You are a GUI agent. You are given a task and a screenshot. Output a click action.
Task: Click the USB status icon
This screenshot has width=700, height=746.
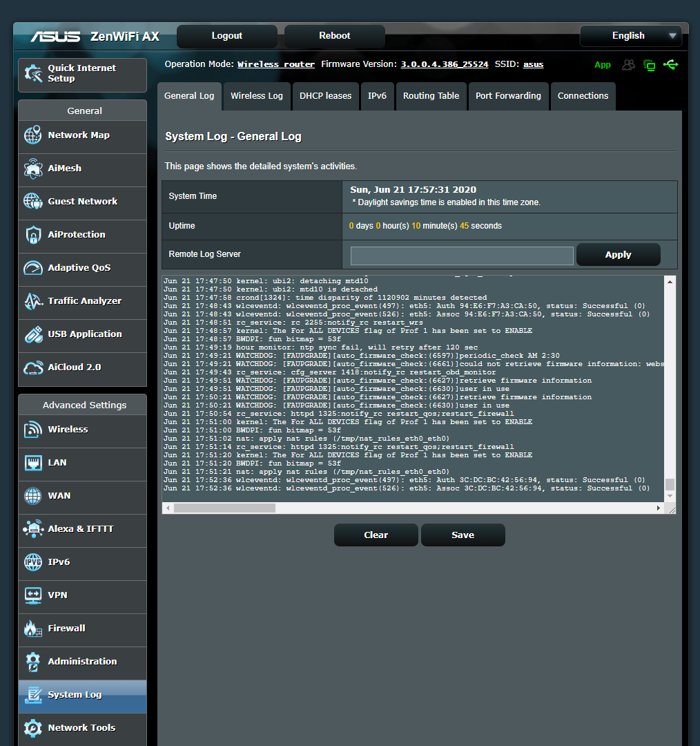pos(671,64)
